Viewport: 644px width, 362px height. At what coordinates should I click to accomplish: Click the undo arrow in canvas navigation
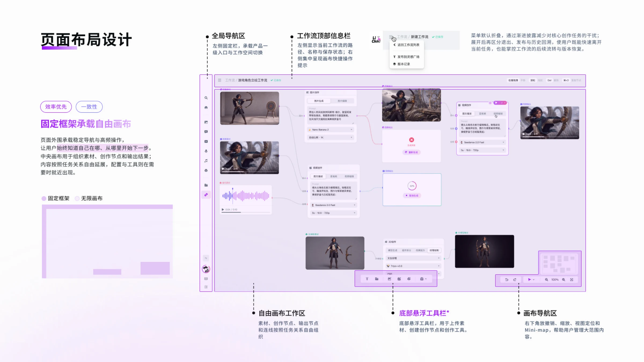pyautogui.click(x=507, y=280)
